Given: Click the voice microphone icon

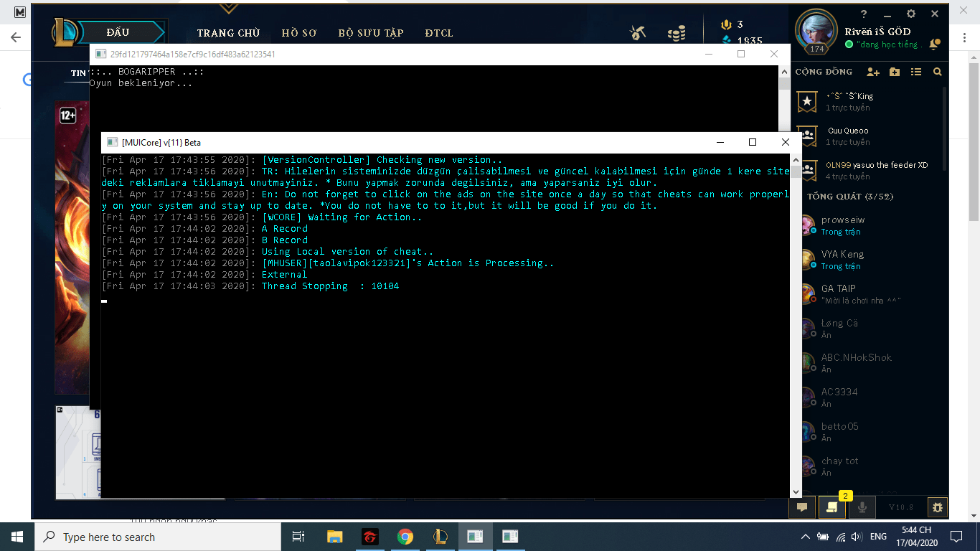Looking at the screenshot, I should point(862,507).
